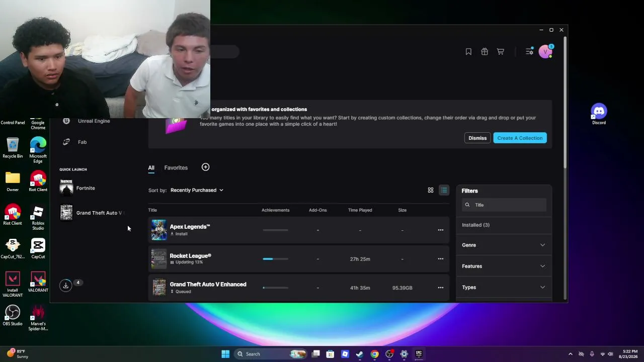Viewport: 644px width, 362px height.
Task: Open the friends and social panel icon
Action: (x=529, y=51)
